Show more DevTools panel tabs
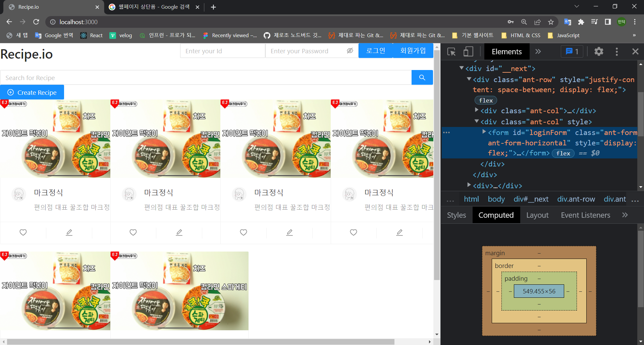Image resolution: width=644 pixels, height=345 pixels. pyautogui.click(x=538, y=52)
